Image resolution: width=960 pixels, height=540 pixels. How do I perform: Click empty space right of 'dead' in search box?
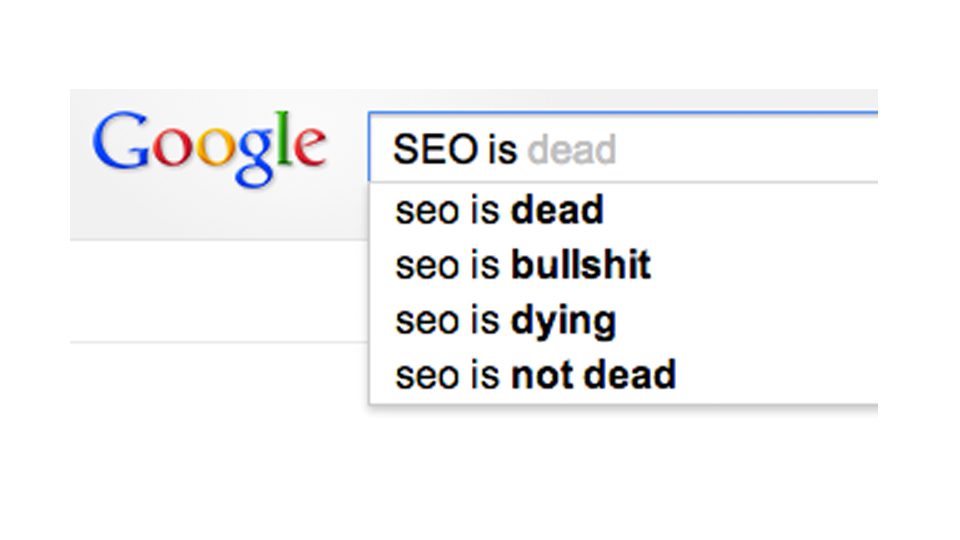[750, 150]
